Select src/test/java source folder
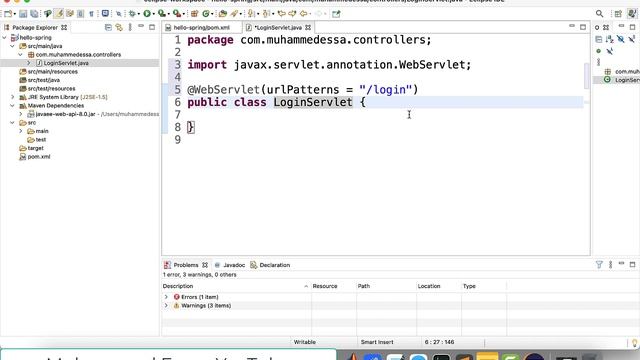The width and height of the screenshot is (640, 360). [x=43, y=80]
